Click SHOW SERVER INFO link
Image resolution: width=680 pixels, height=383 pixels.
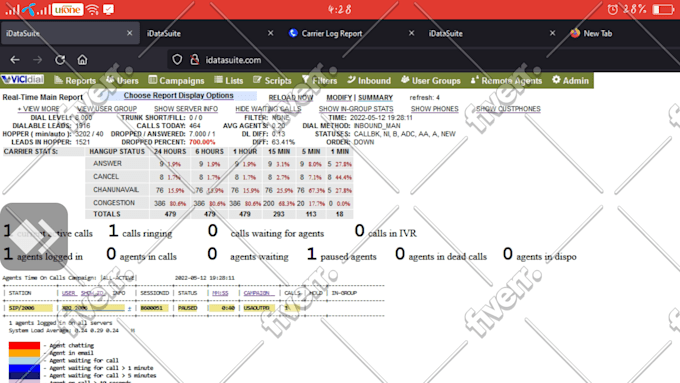(x=186, y=109)
